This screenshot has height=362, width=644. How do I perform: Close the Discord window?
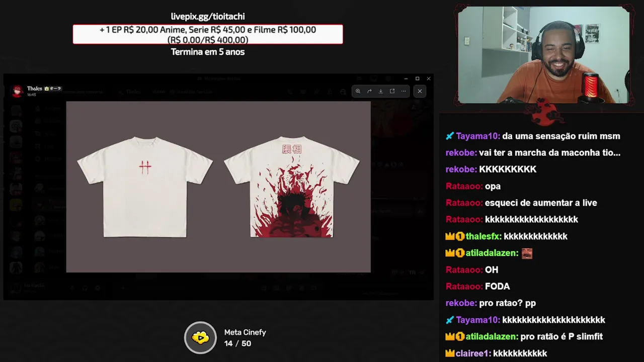point(429,78)
